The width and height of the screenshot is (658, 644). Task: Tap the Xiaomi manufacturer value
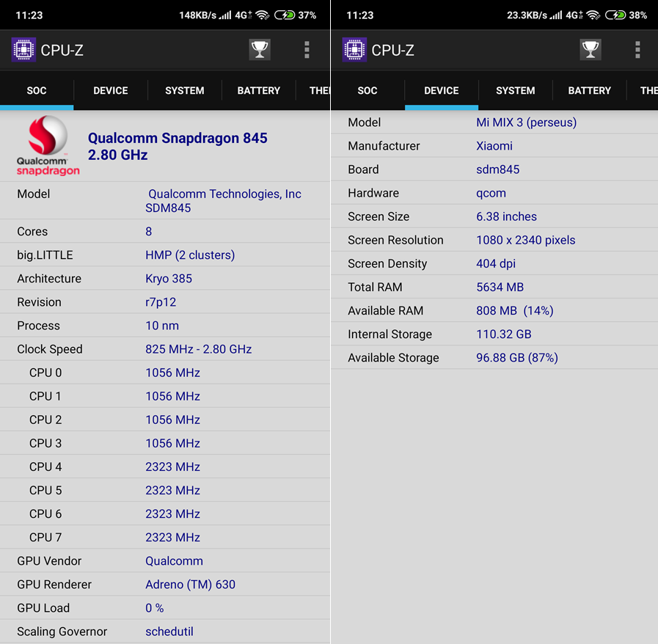pyautogui.click(x=494, y=146)
